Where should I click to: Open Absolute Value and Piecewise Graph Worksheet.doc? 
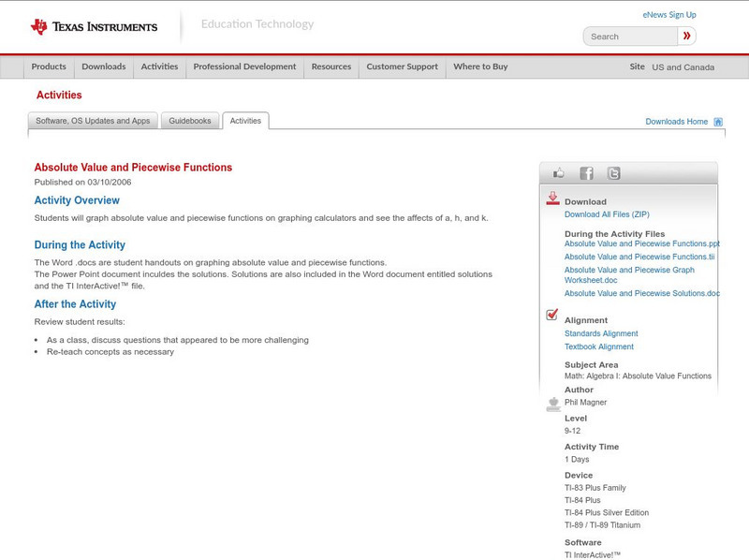coord(629,275)
